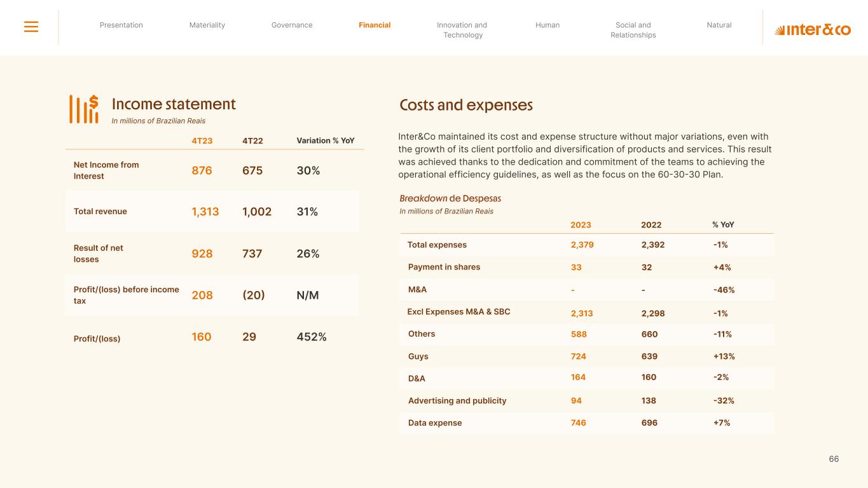Go to the Governance section
Image resolution: width=868 pixels, height=488 pixels.
tap(292, 25)
